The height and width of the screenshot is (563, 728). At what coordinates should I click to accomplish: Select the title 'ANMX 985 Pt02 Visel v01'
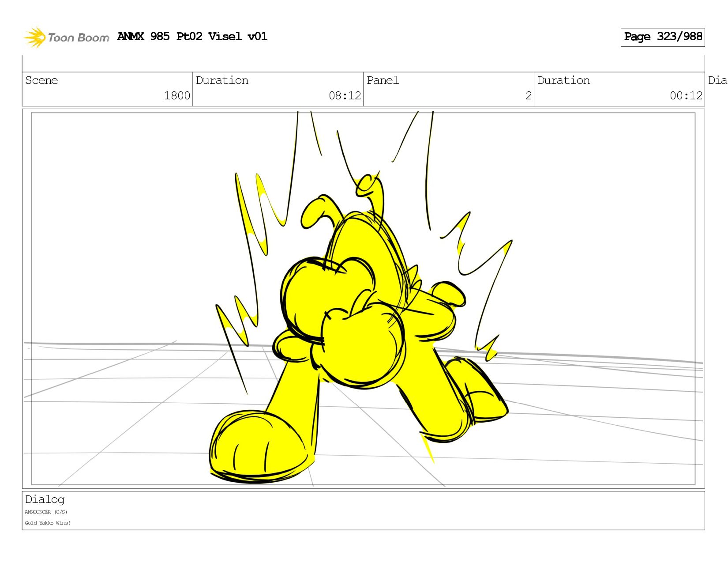[x=192, y=36]
